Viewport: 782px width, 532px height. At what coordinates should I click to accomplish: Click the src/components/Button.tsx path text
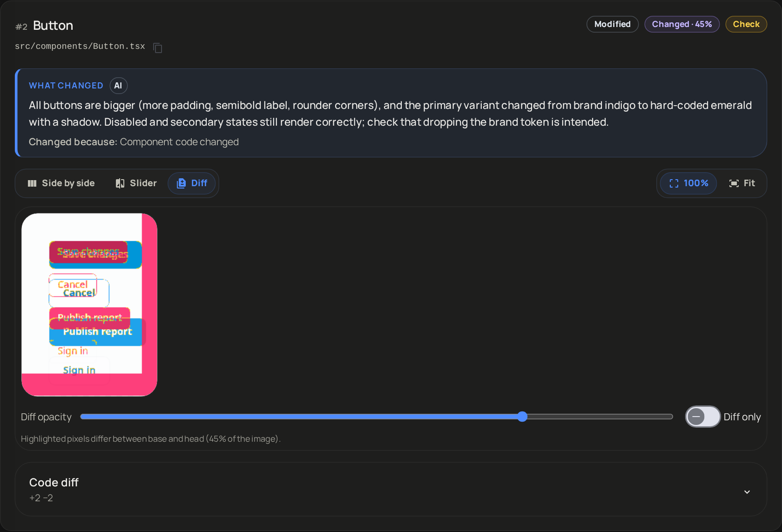(x=80, y=47)
